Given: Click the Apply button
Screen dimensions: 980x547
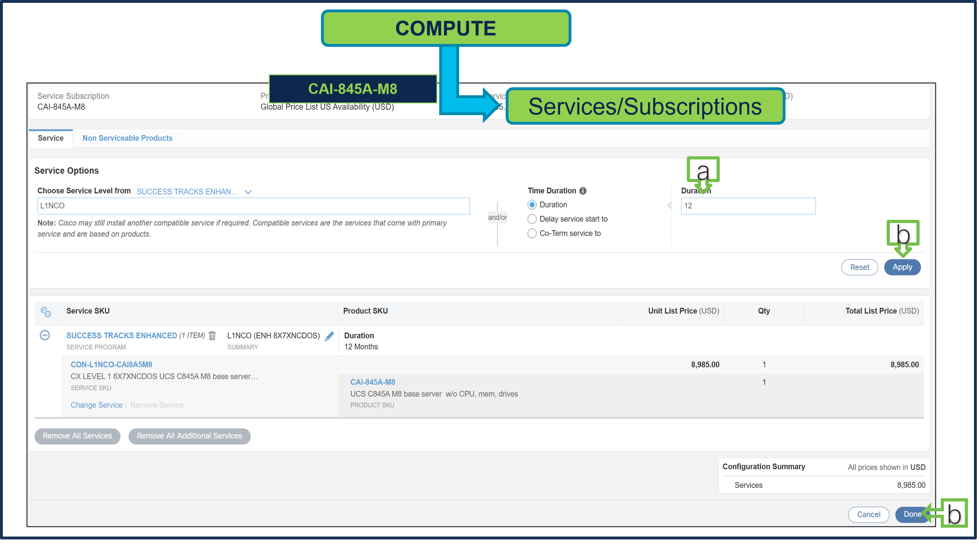Looking at the screenshot, I should click(902, 267).
